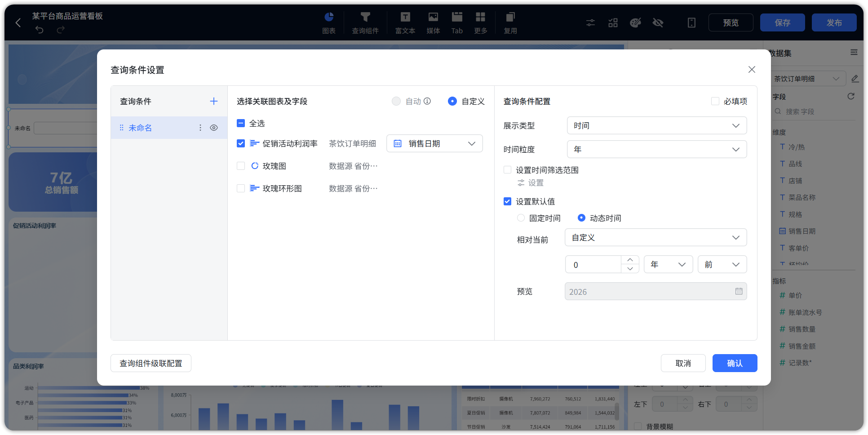The image size is (868, 435).
Task: Open the 销售日期 field dropdown
Action: coord(434,143)
